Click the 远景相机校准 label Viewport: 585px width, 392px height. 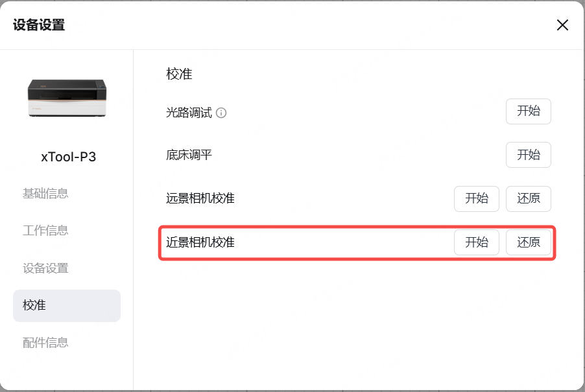200,198
